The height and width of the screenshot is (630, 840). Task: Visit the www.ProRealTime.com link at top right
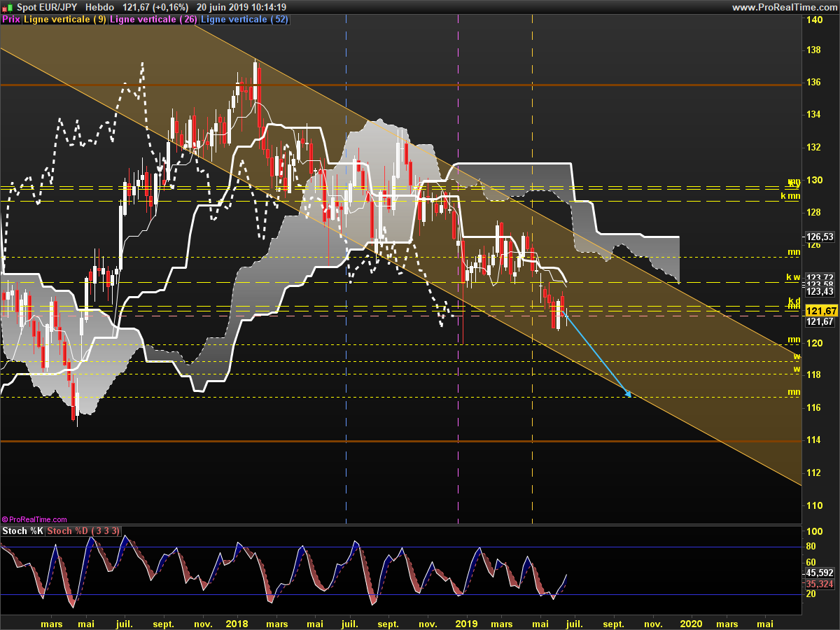click(x=784, y=7)
